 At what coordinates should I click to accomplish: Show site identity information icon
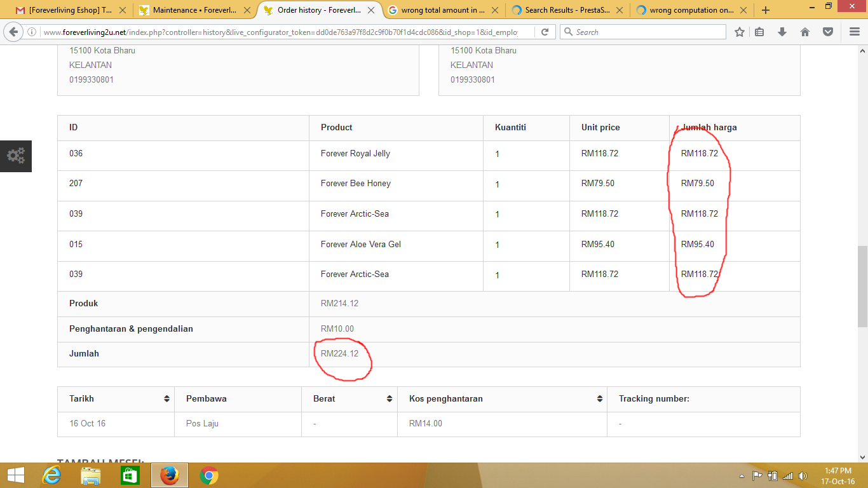click(x=32, y=32)
